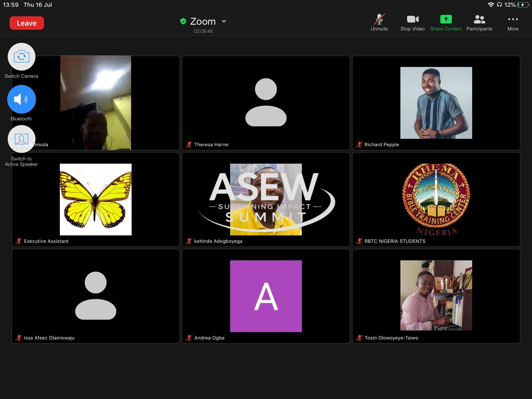Expand the Zoom meeting info chevron
This screenshot has width=532, height=399.
click(224, 21)
